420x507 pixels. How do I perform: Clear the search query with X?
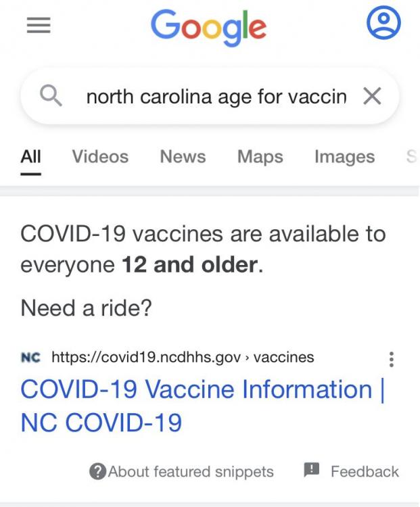(x=372, y=97)
